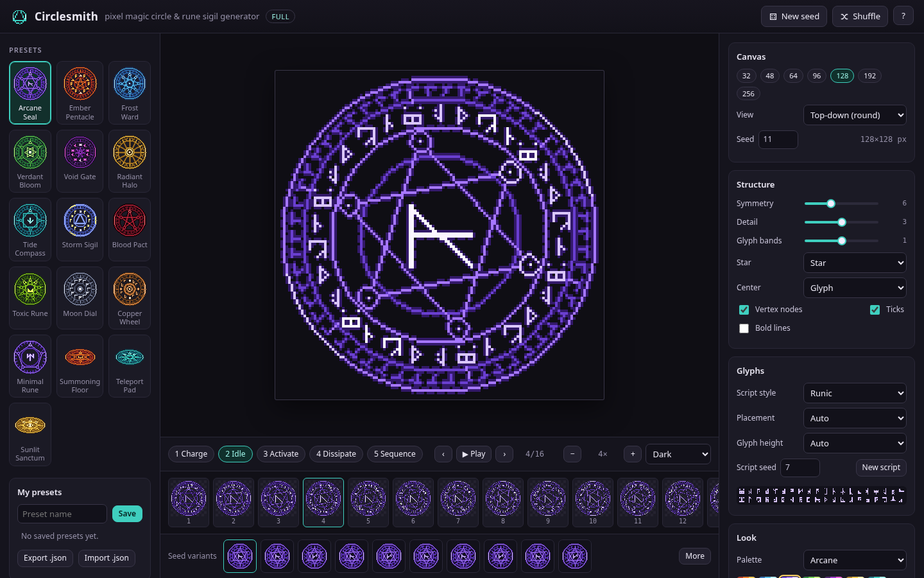
Task: Pick the Verdant Bloom preset icon
Action: tap(30, 152)
